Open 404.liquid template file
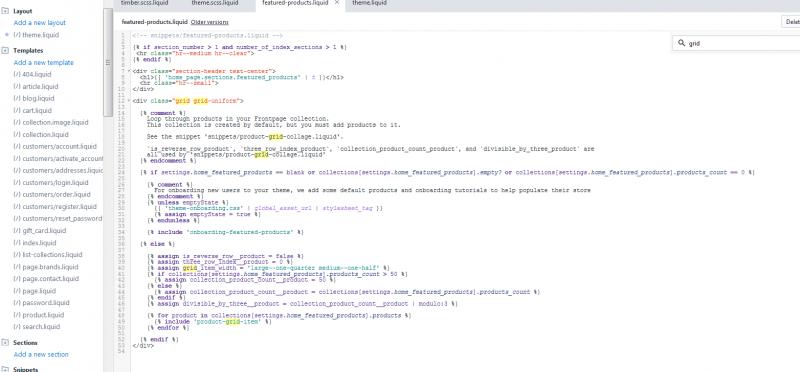800x372 pixels. [x=33, y=75]
